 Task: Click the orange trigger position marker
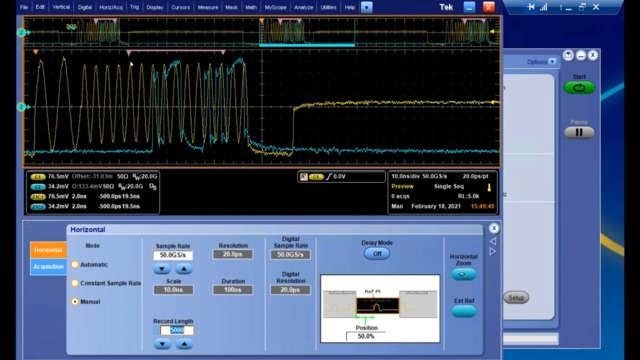pos(36,52)
